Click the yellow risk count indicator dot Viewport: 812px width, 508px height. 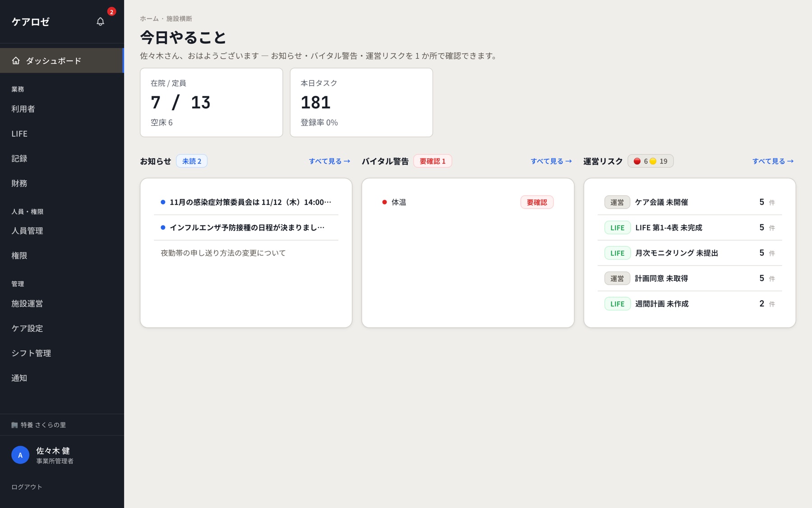tap(653, 161)
